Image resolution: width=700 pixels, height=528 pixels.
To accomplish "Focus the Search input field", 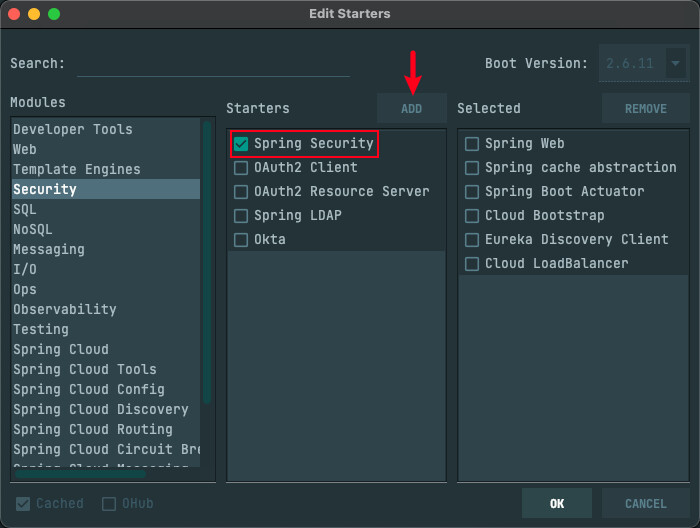I will point(213,65).
